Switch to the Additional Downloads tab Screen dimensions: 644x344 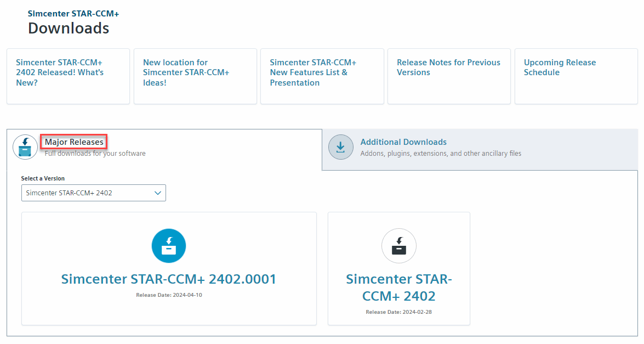(x=403, y=142)
